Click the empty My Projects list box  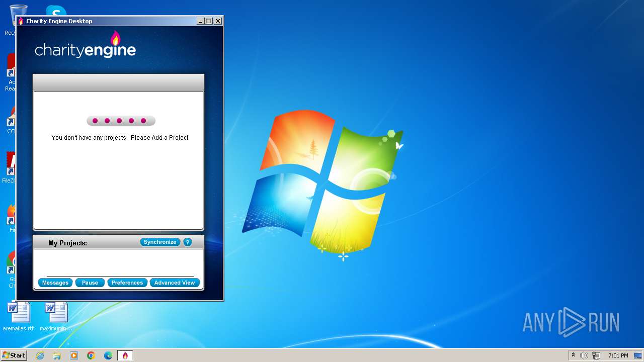tap(119, 262)
